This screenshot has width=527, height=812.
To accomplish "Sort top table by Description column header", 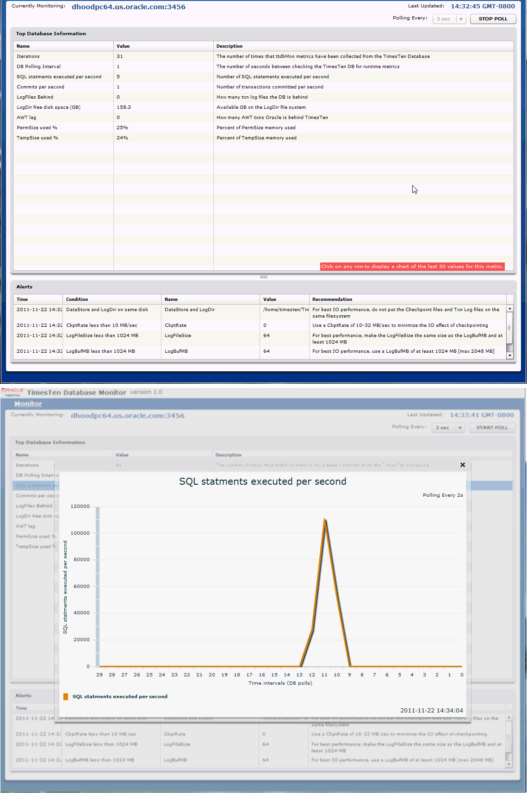I will tap(363, 46).
